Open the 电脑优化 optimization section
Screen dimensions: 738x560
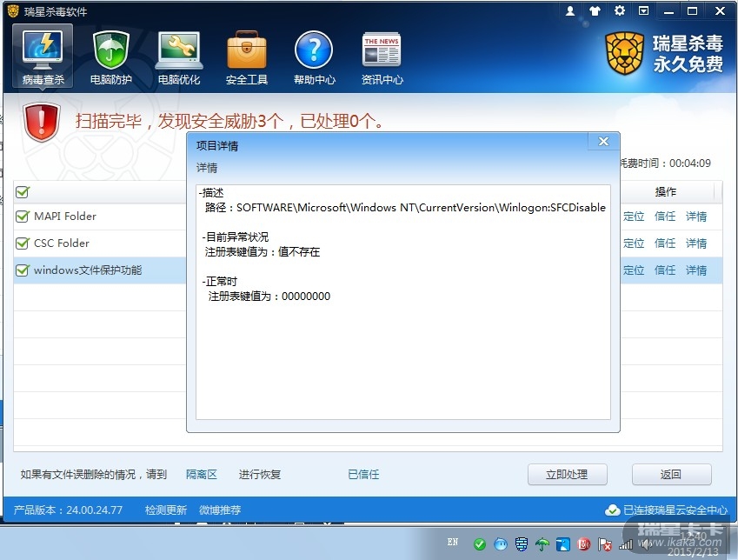179,57
